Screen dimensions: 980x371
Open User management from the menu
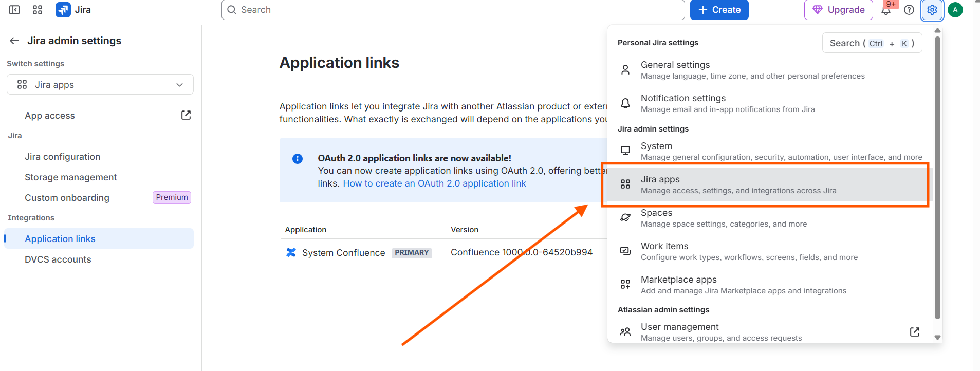coord(770,331)
